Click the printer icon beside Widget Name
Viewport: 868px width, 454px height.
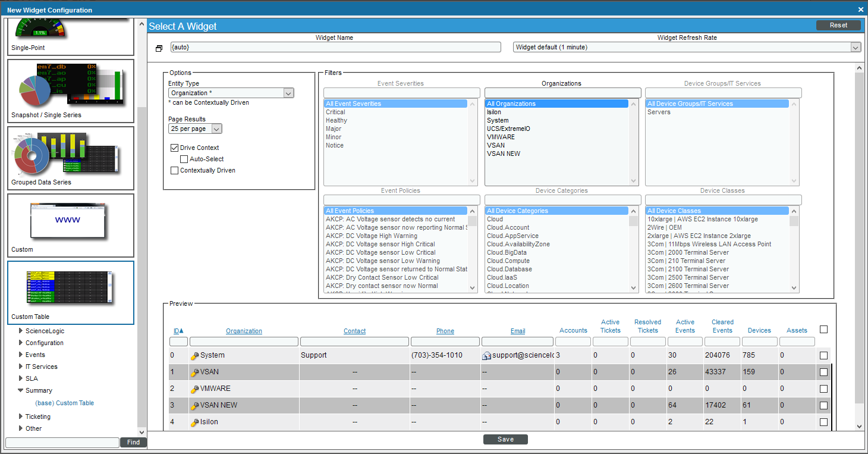tap(158, 48)
